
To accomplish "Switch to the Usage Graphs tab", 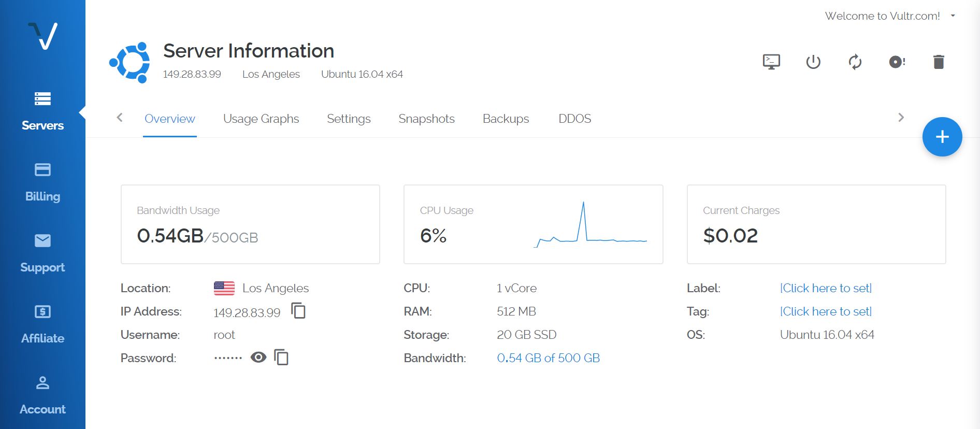I will 261,119.
